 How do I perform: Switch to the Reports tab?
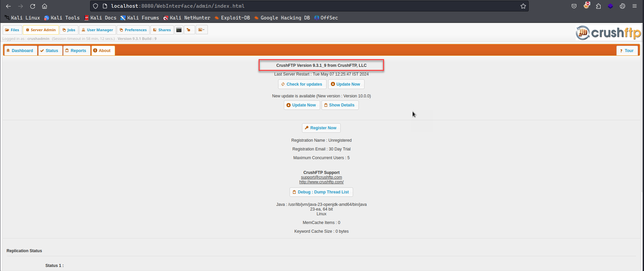click(77, 51)
